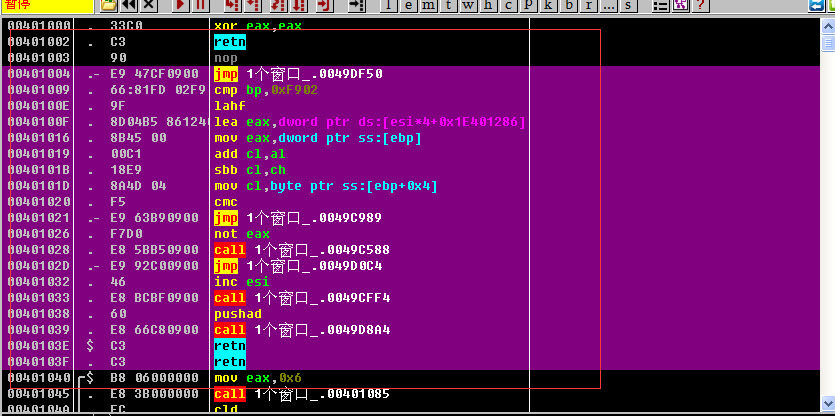Screen dimensions: 835x416
Task: Show Executable modules (e button)
Action: tap(408, 5)
